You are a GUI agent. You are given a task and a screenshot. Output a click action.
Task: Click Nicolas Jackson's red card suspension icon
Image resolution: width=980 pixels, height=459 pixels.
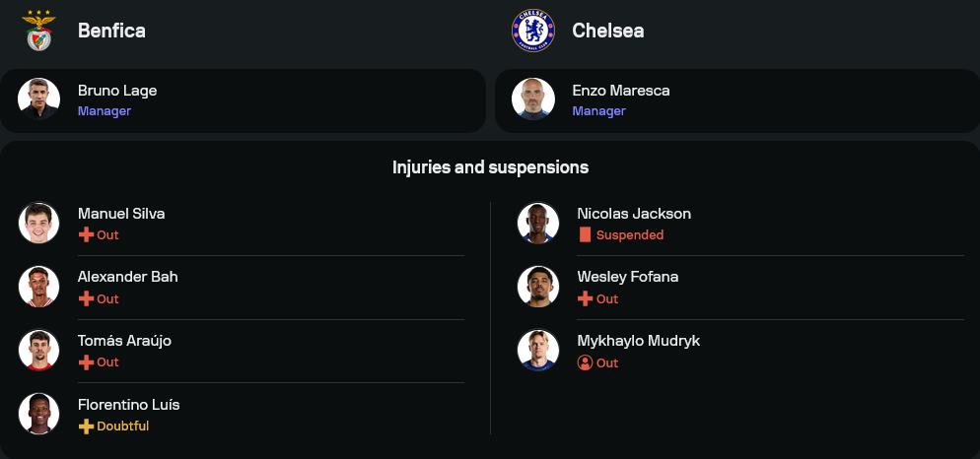tap(585, 235)
